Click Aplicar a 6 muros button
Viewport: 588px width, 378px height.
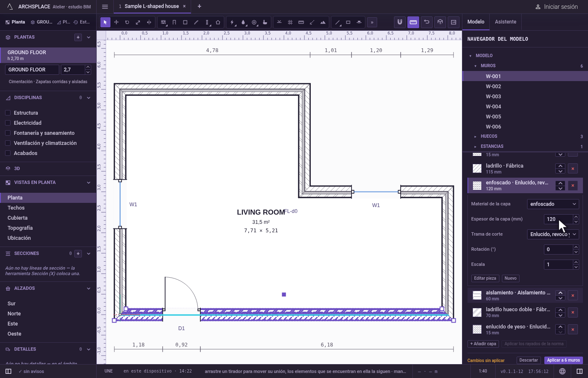(563, 360)
